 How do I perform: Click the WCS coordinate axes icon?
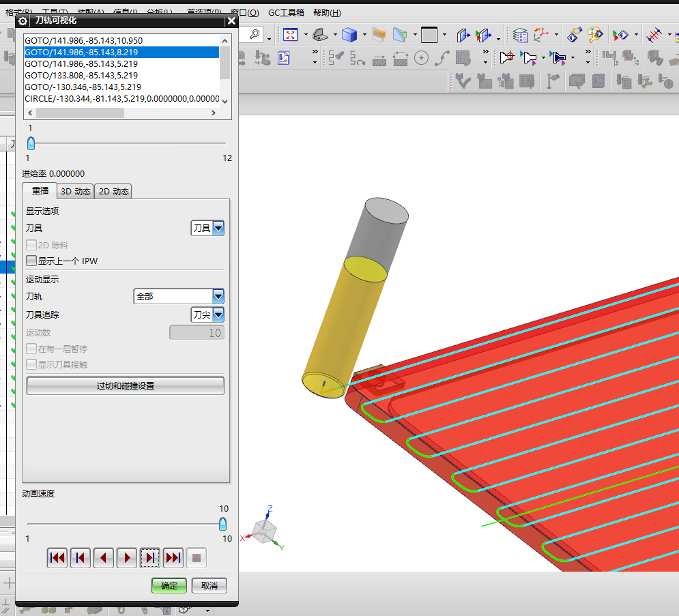point(541,35)
